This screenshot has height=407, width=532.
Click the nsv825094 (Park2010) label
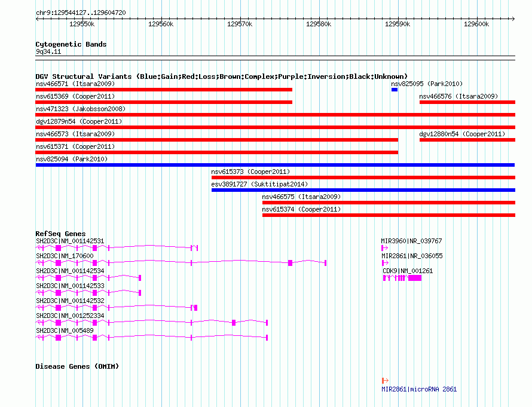click(x=72, y=159)
